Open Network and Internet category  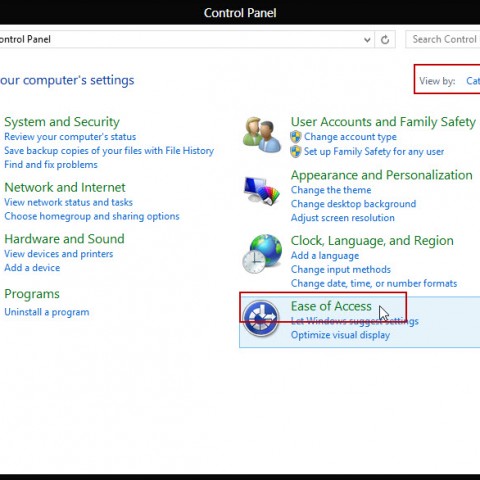click(x=65, y=187)
